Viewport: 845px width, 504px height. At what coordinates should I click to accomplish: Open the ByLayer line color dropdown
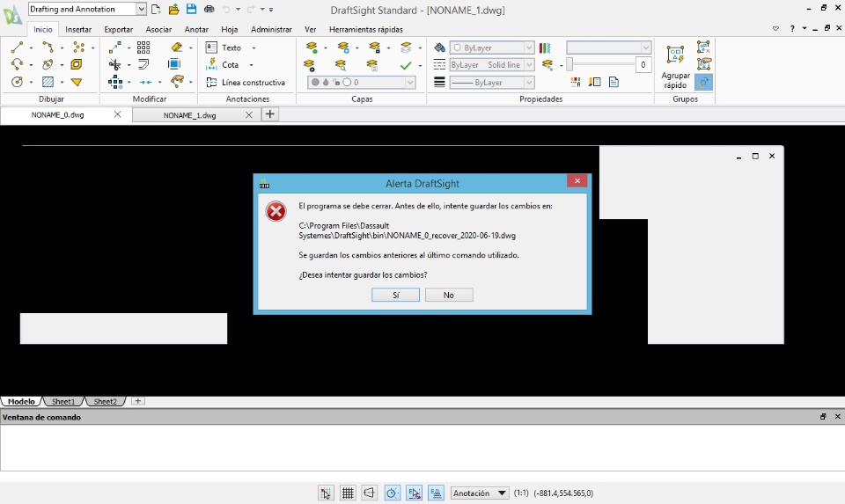[x=529, y=47]
